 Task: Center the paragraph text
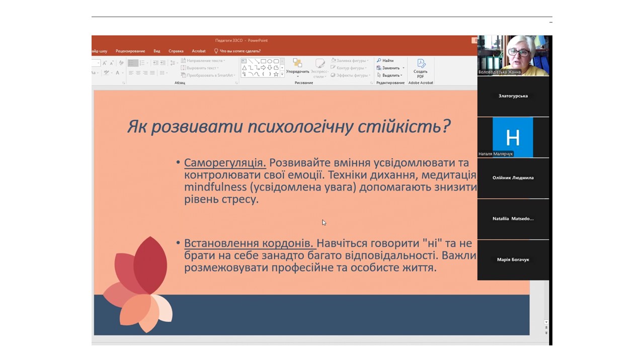click(138, 73)
